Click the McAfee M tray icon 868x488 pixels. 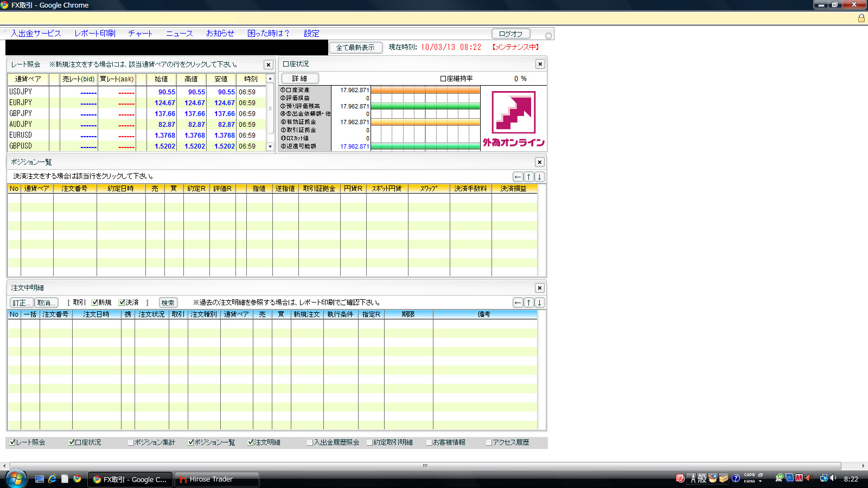click(799, 478)
